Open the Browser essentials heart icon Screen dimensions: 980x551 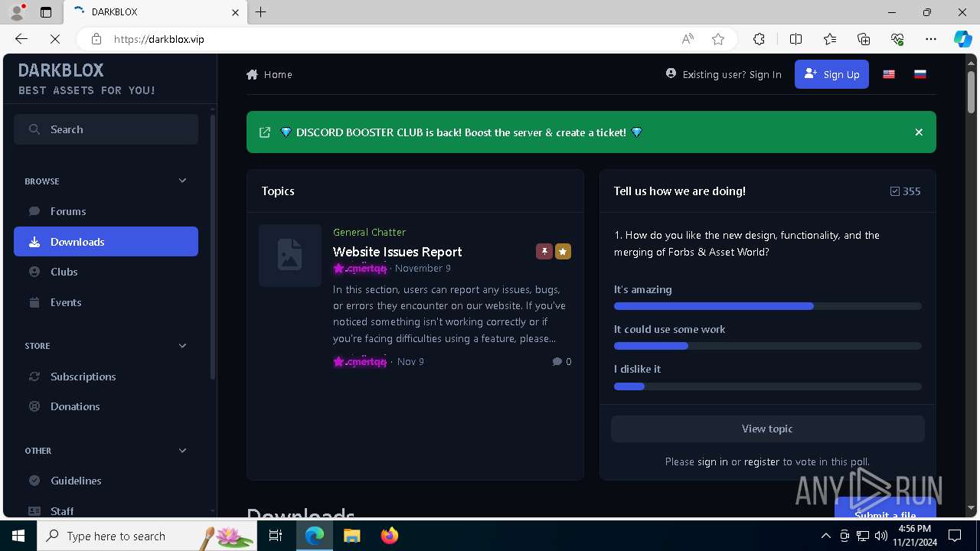897,39
